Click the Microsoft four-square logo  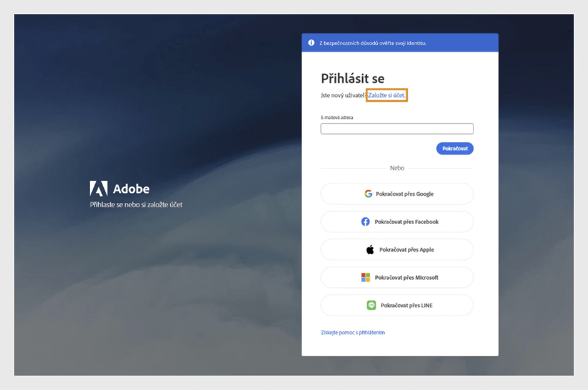(x=365, y=277)
